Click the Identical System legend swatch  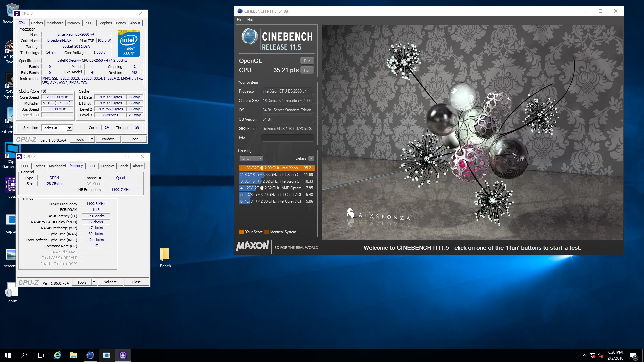[x=267, y=232]
